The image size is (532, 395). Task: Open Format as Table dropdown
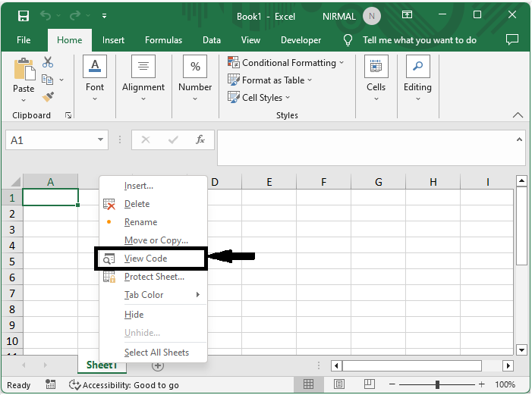269,80
